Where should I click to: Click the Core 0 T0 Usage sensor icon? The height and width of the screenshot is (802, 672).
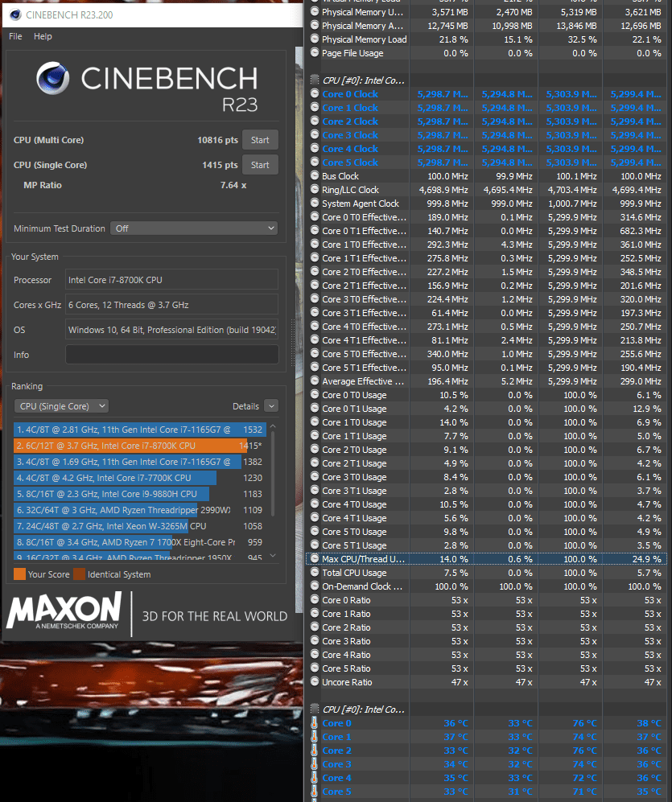(x=315, y=395)
